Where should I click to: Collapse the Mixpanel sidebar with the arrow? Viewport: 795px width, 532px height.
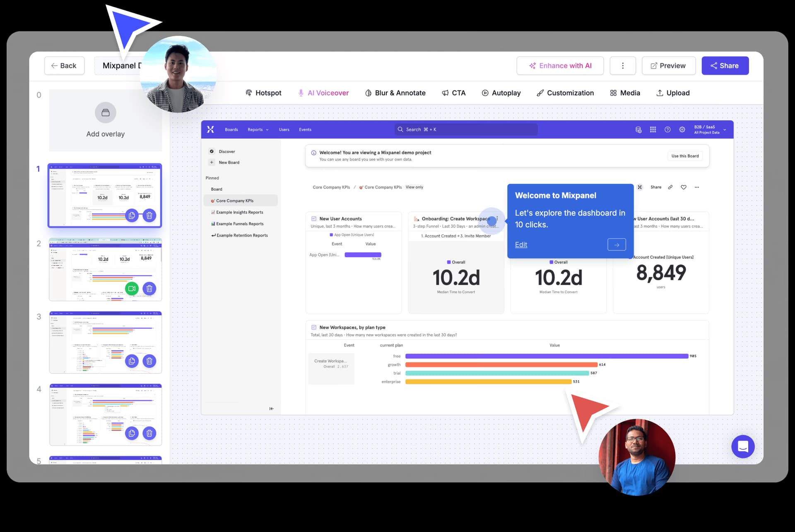pos(272,408)
